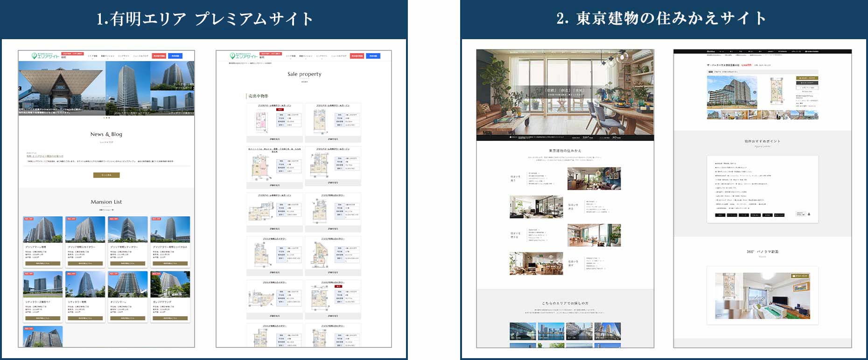Open the news article link under News & Blog
The height and width of the screenshot is (360, 868).
45,156
